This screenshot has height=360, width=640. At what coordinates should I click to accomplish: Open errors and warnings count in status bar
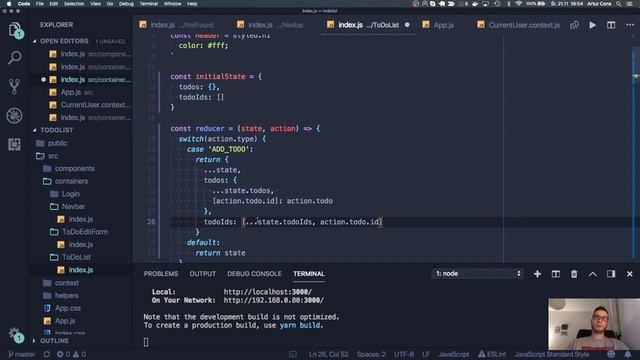click(71, 354)
